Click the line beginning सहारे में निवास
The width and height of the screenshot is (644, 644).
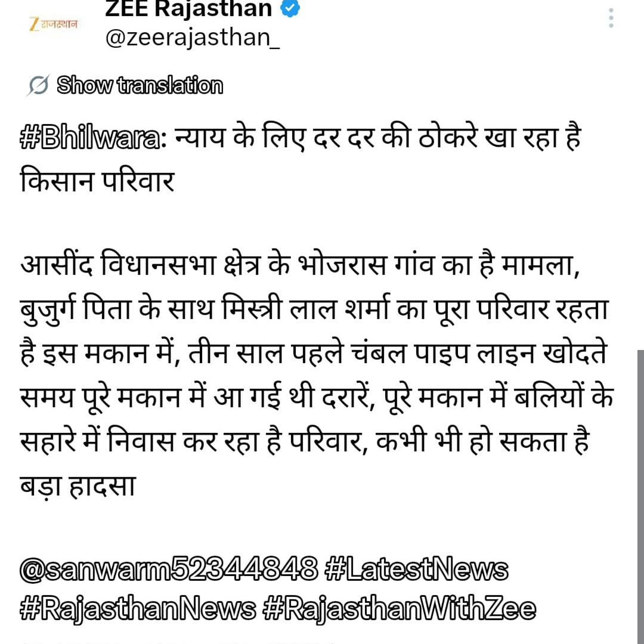click(304, 442)
